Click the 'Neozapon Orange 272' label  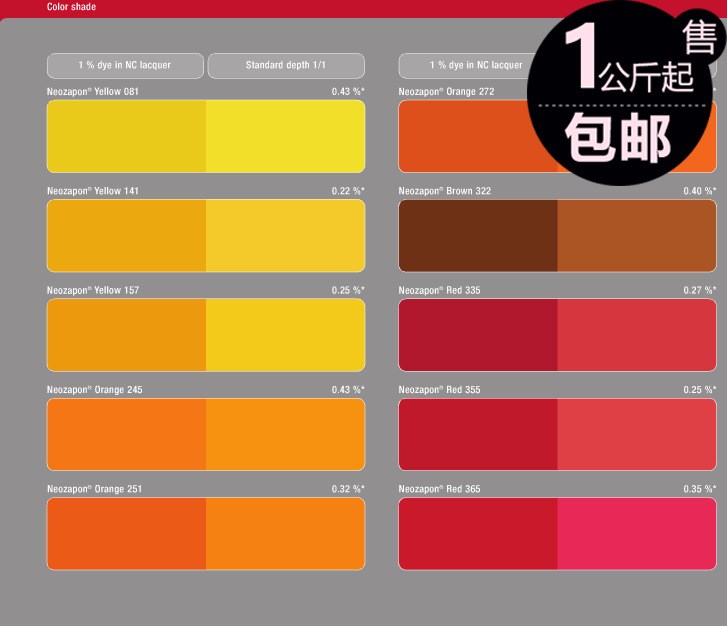446,91
